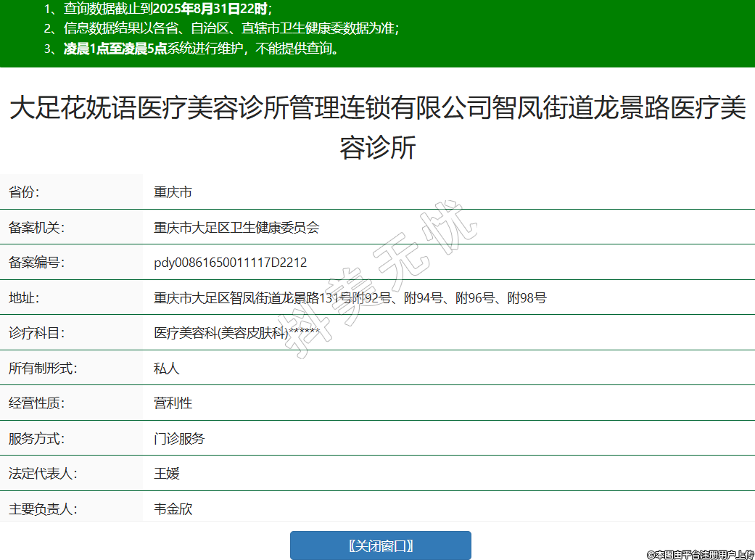Click the 诊疗科目 field label
The width and height of the screenshot is (755, 560).
click(36, 333)
